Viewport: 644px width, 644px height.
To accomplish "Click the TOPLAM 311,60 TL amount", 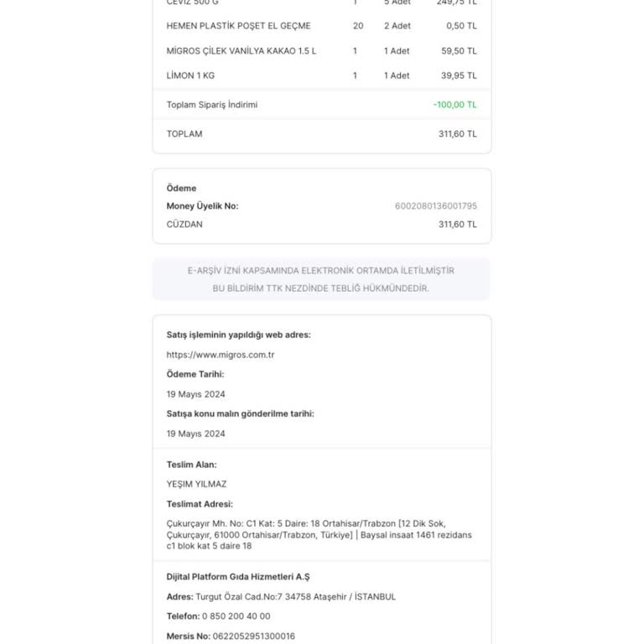I will [458, 134].
